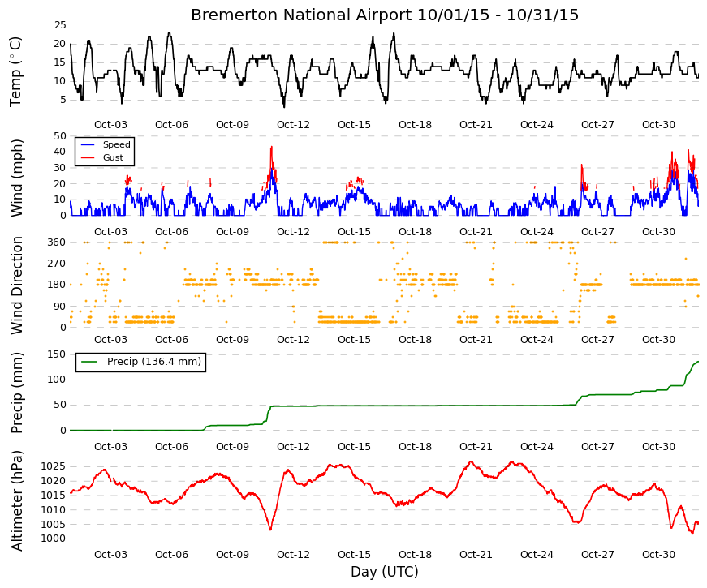The image size is (707, 588).
Task: Click the blue Speed legend line
Action: (x=88, y=144)
